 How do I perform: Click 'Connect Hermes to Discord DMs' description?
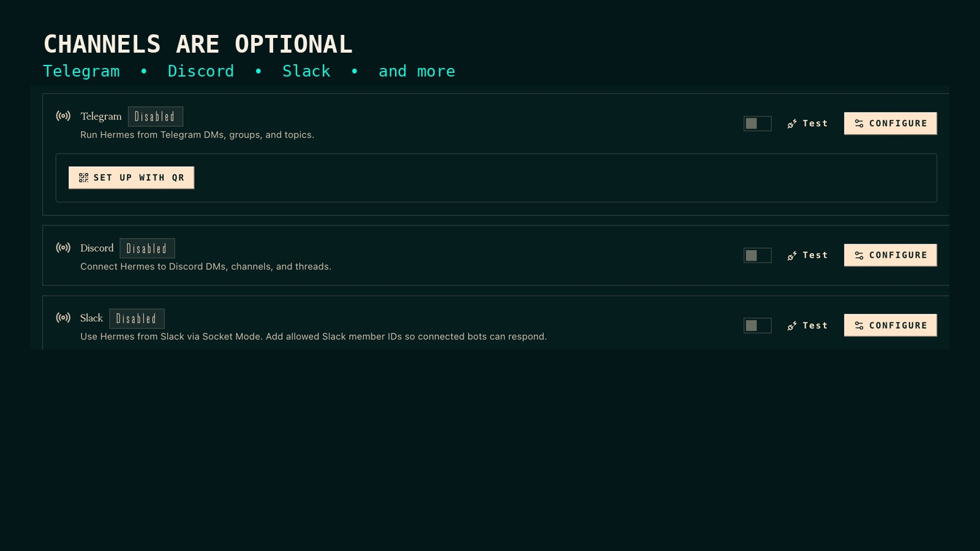point(206,266)
